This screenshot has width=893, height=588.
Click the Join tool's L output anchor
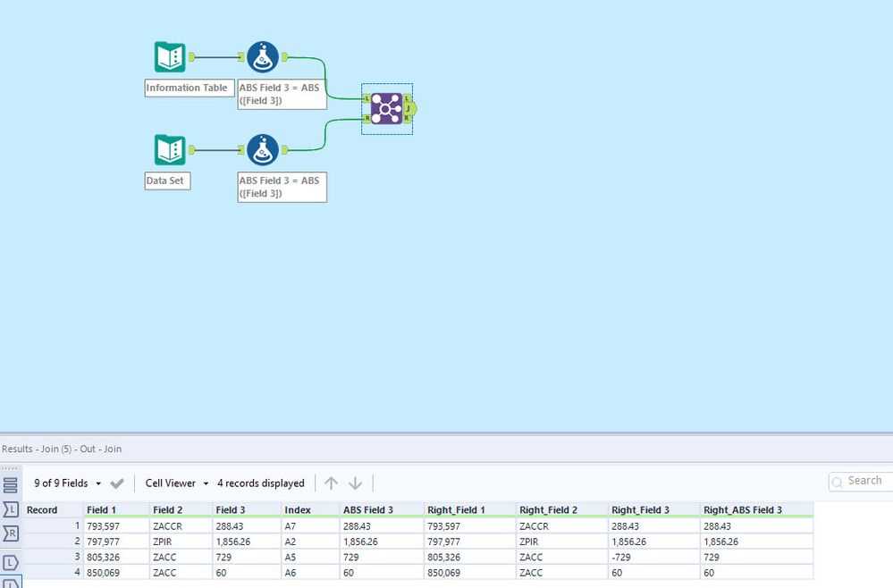point(407,98)
